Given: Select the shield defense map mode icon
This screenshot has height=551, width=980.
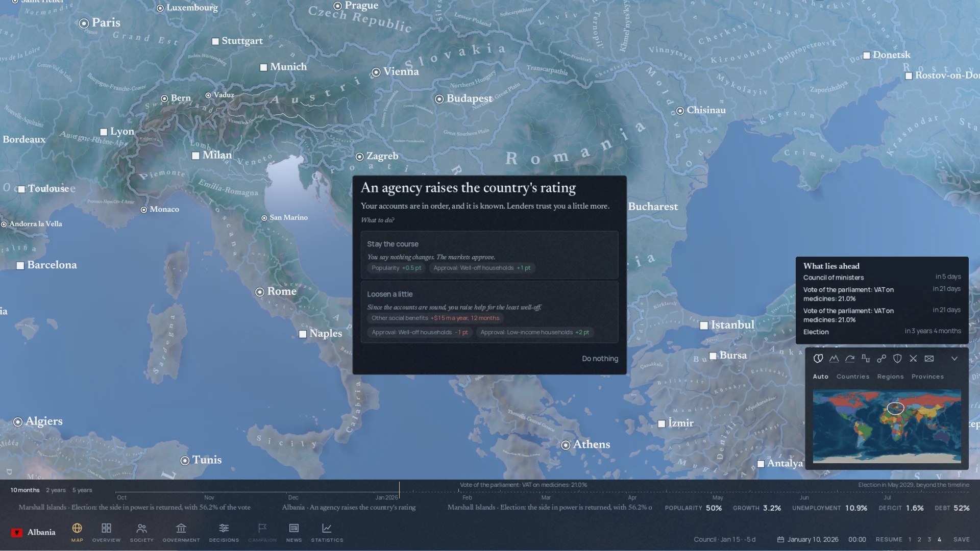Looking at the screenshot, I should (x=897, y=359).
